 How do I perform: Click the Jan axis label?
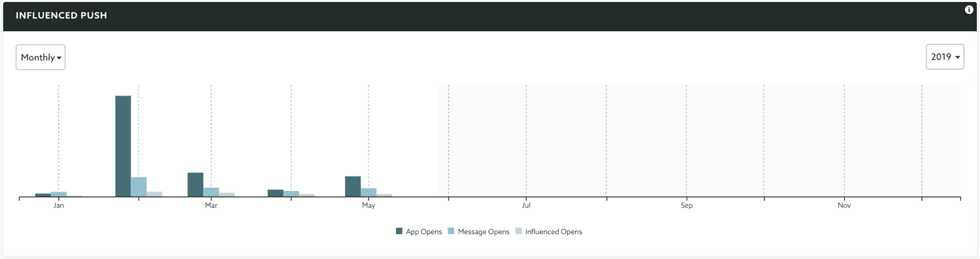click(x=59, y=206)
